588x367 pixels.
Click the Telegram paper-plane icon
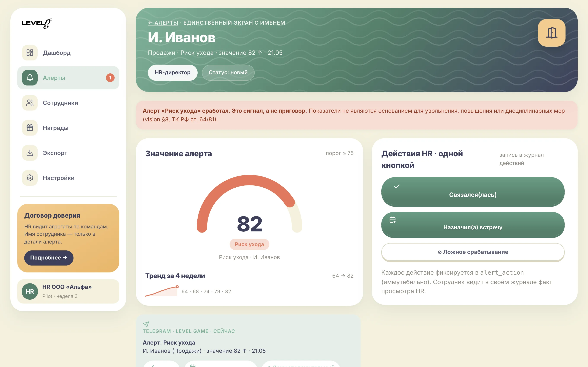coord(146,324)
